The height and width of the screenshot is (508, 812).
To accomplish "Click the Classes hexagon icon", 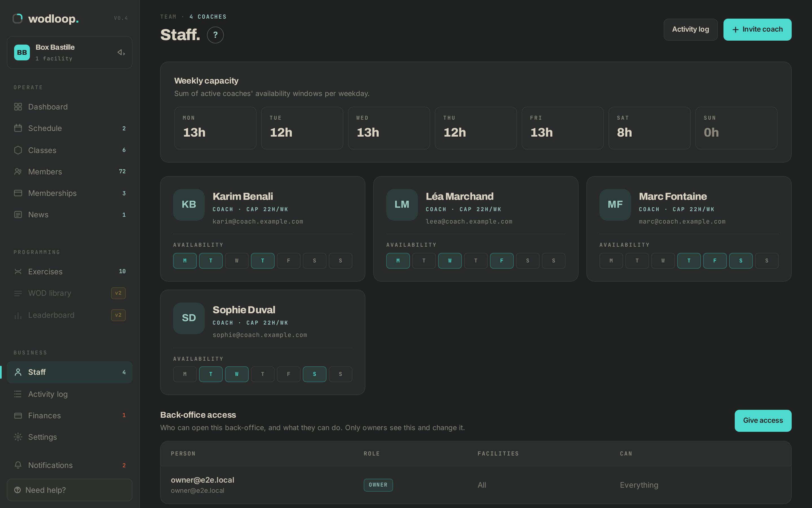I will (18, 150).
